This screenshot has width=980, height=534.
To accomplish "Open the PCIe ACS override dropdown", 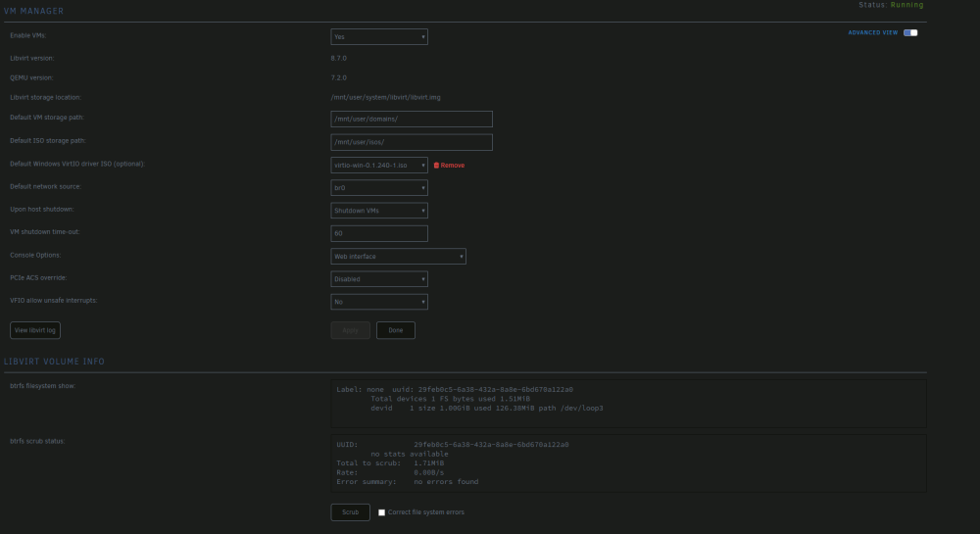I will click(378, 279).
